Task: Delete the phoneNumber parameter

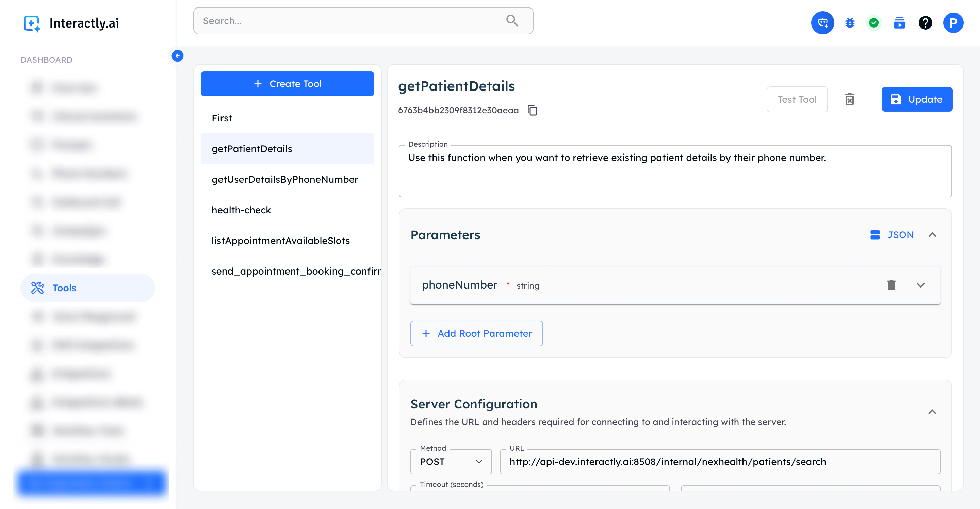Action: click(891, 285)
